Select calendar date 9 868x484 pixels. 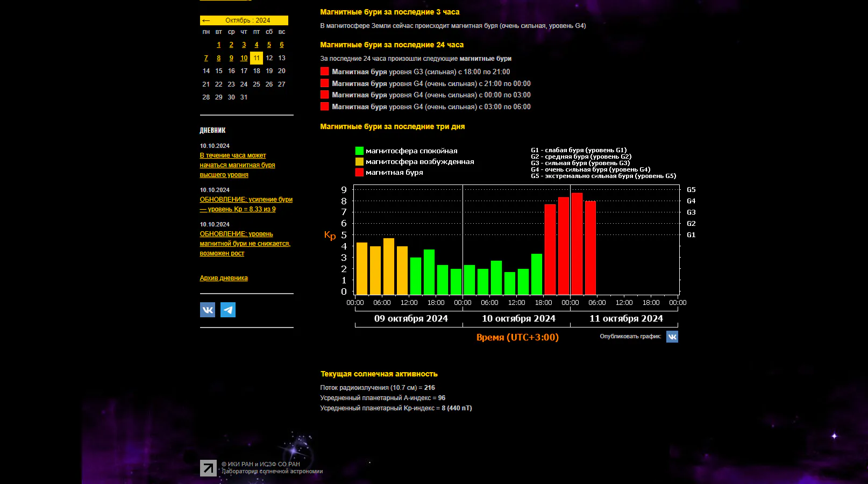231,58
